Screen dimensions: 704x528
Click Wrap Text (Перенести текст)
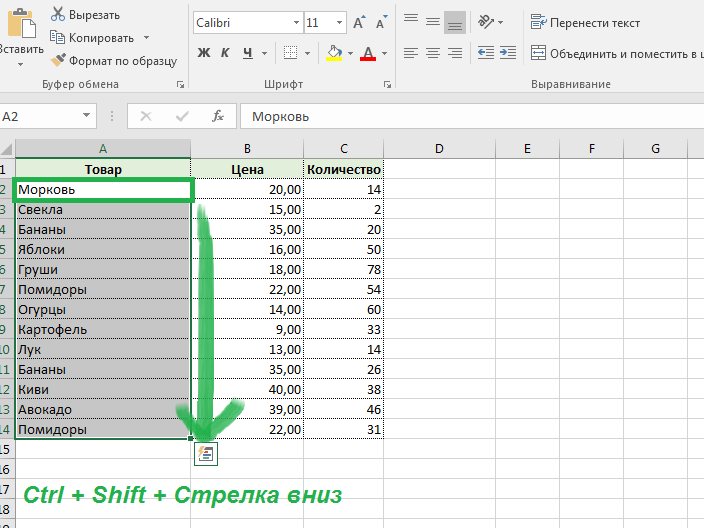[x=585, y=22]
